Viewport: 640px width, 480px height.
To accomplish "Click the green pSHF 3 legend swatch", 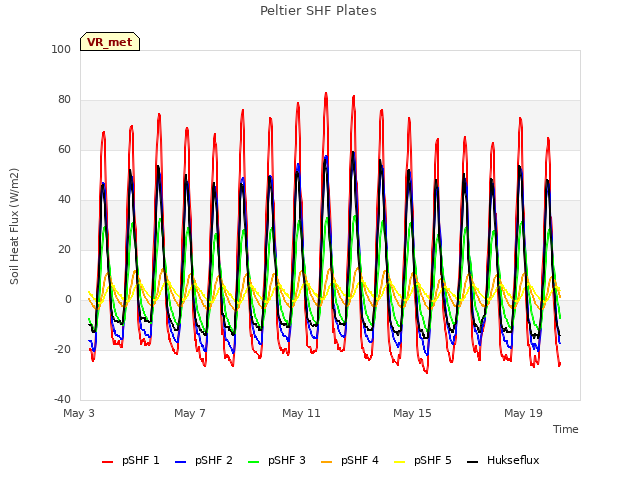I will [x=253, y=462].
